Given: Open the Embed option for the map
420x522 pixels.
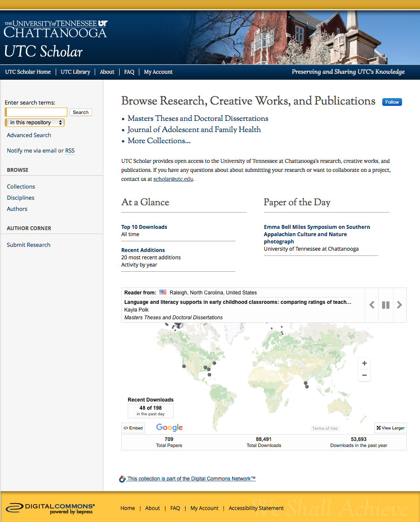Looking at the screenshot, I should (133, 428).
